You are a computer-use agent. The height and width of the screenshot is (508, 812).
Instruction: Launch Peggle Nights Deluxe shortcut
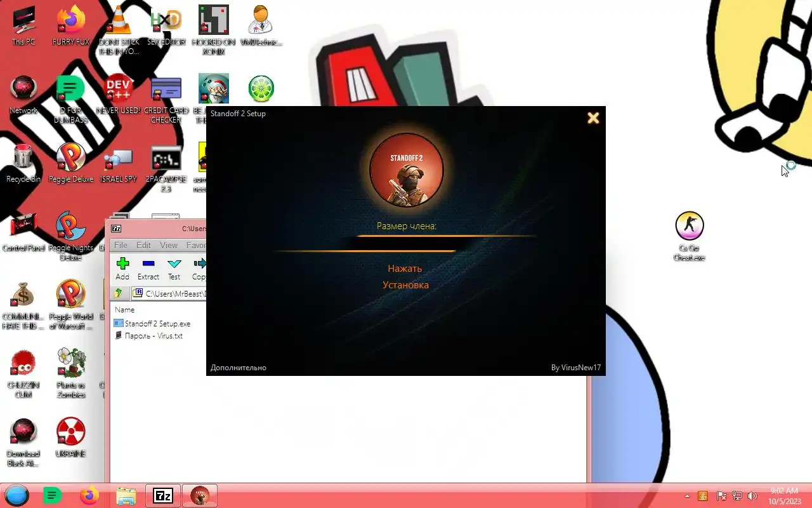70,236
